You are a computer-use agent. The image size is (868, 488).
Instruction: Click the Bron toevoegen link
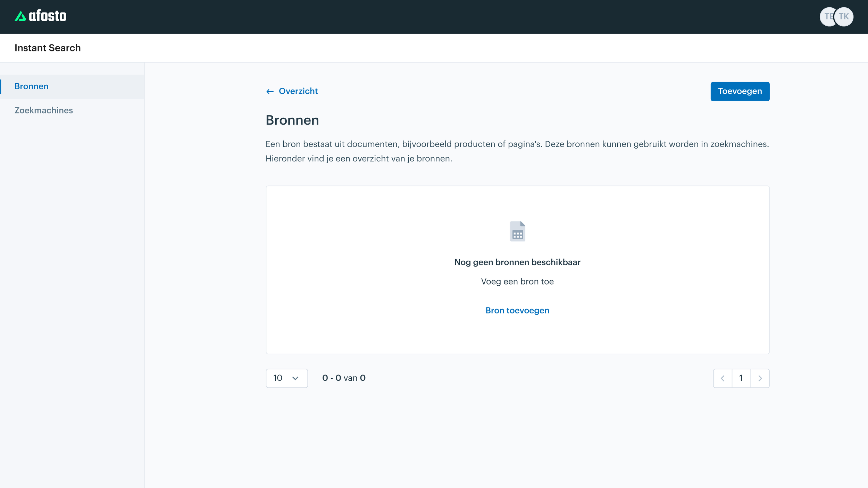click(x=517, y=310)
